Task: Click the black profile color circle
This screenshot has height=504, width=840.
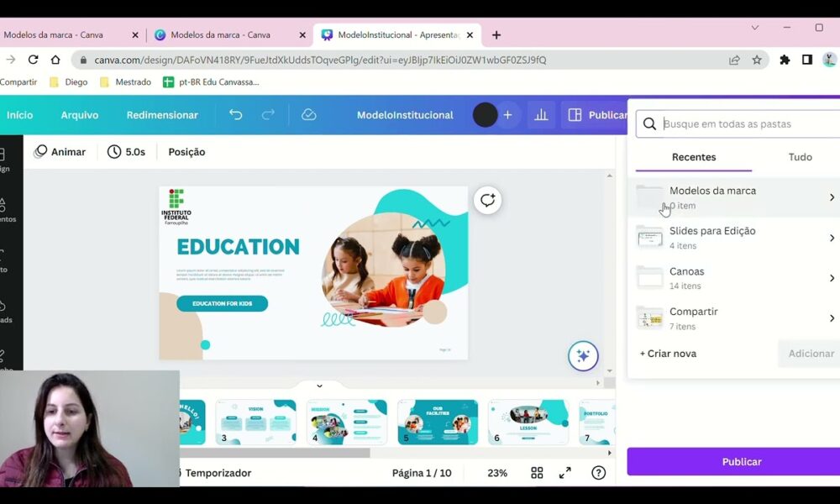Action: pos(485,114)
